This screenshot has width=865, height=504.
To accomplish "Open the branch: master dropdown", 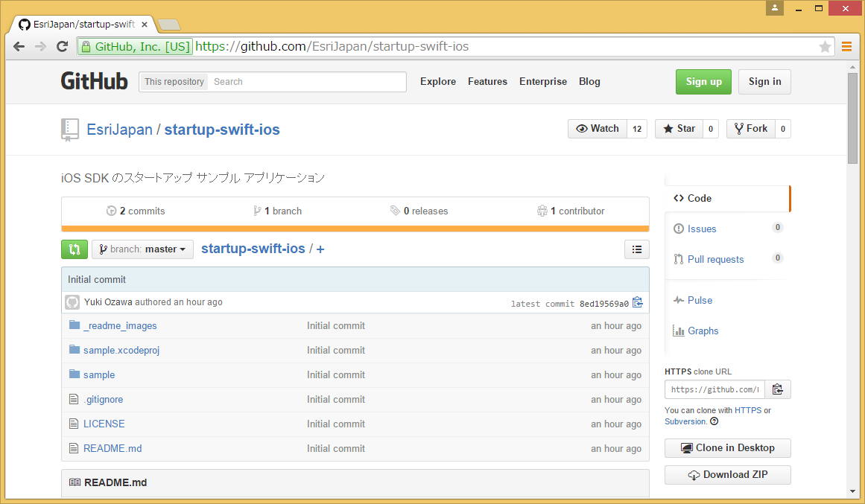I will point(143,249).
